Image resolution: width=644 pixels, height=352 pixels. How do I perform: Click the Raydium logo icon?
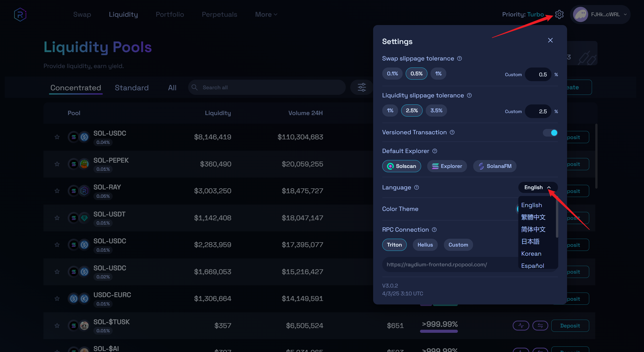(20, 14)
